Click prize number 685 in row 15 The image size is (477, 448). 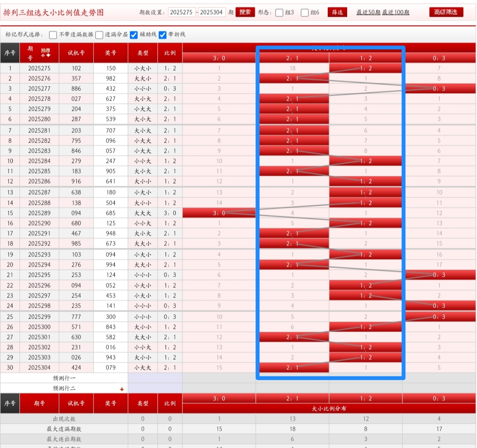tap(111, 213)
